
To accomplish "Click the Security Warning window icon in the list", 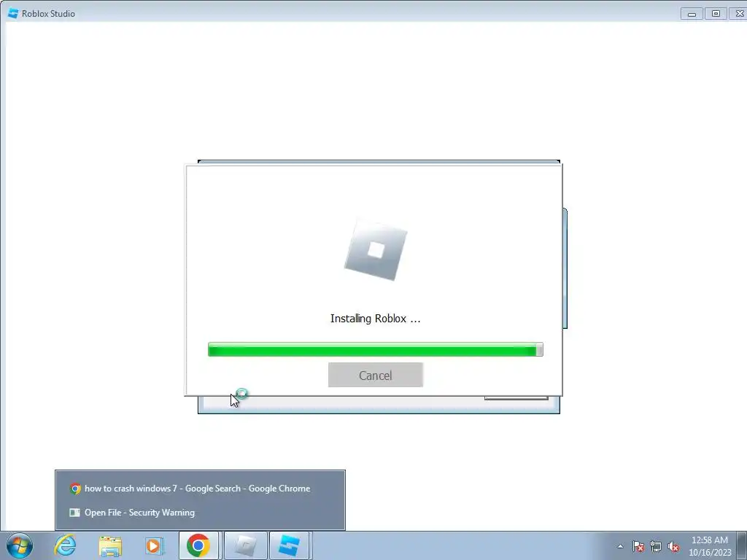I will pos(75,513).
